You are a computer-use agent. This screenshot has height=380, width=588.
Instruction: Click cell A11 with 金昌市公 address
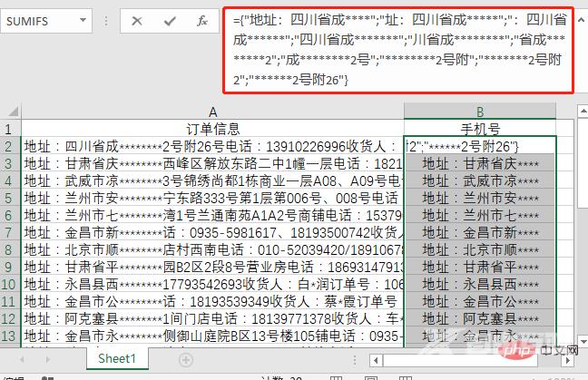[212, 301]
